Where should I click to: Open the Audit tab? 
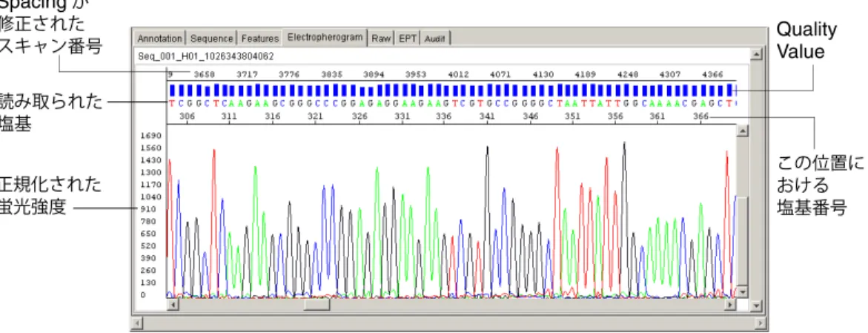(x=435, y=39)
